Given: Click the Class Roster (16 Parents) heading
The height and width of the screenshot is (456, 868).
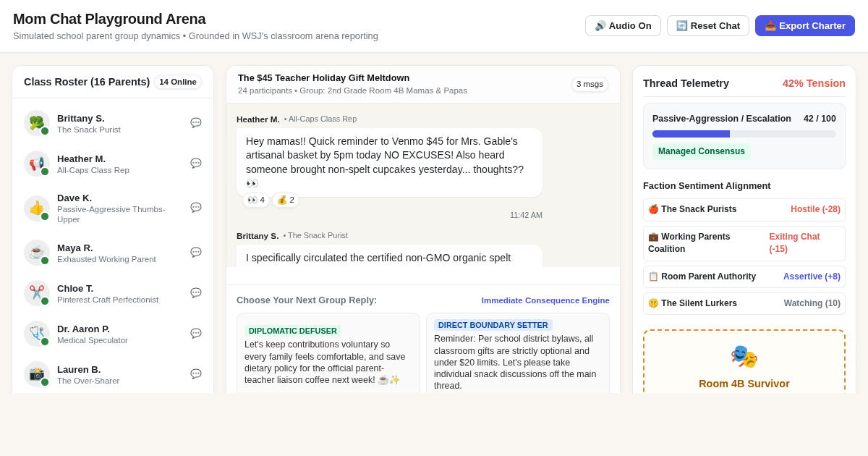Looking at the screenshot, I should 87,82.
